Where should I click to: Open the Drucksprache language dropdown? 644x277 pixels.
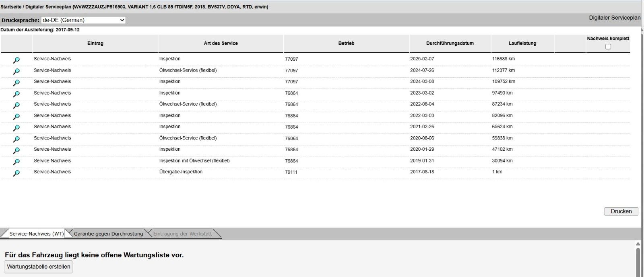coord(83,20)
